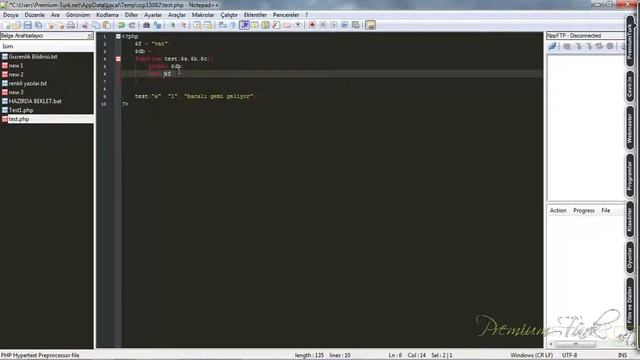640x360 pixels.
Task: Undo last edit with the green arrow
Action: (x=122, y=25)
